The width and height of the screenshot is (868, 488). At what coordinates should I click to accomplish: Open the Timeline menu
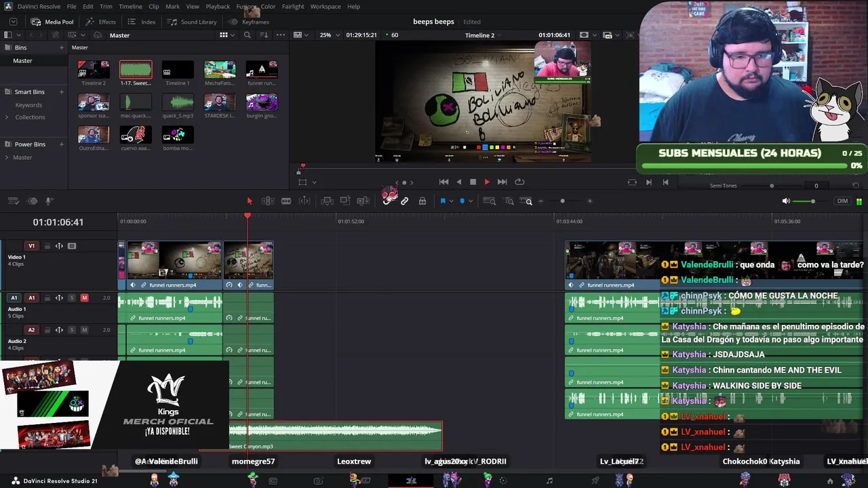click(130, 7)
